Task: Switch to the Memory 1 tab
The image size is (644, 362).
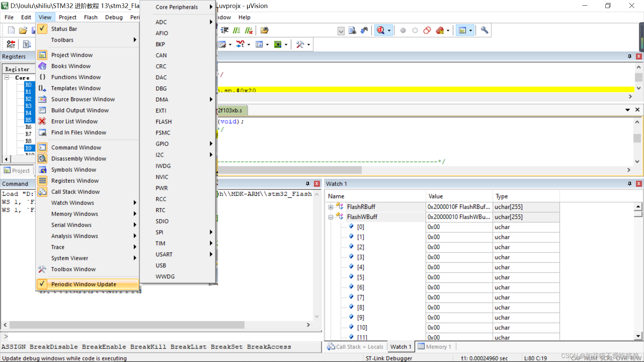Action: tap(435, 347)
